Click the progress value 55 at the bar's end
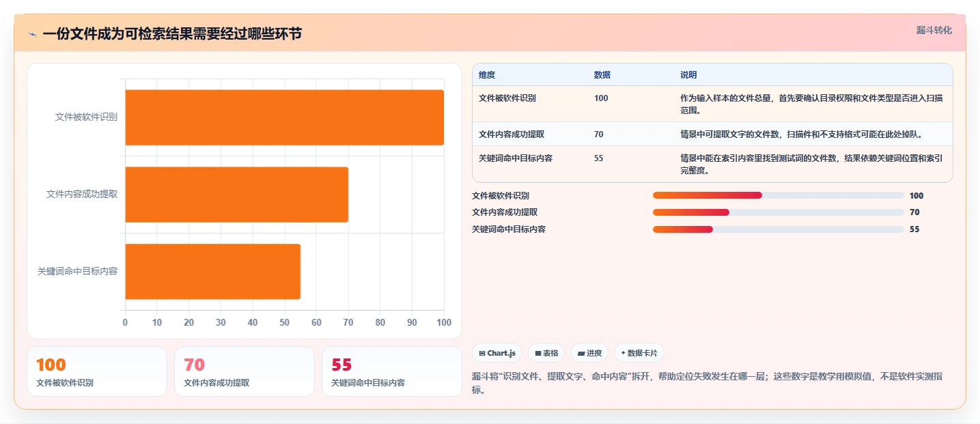Screen dimensions: 980x424 [x=914, y=229]
